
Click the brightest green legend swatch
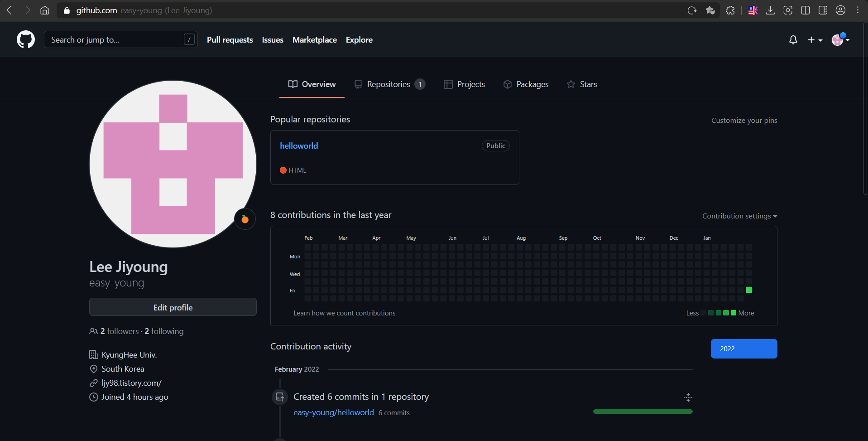[734, 313]
